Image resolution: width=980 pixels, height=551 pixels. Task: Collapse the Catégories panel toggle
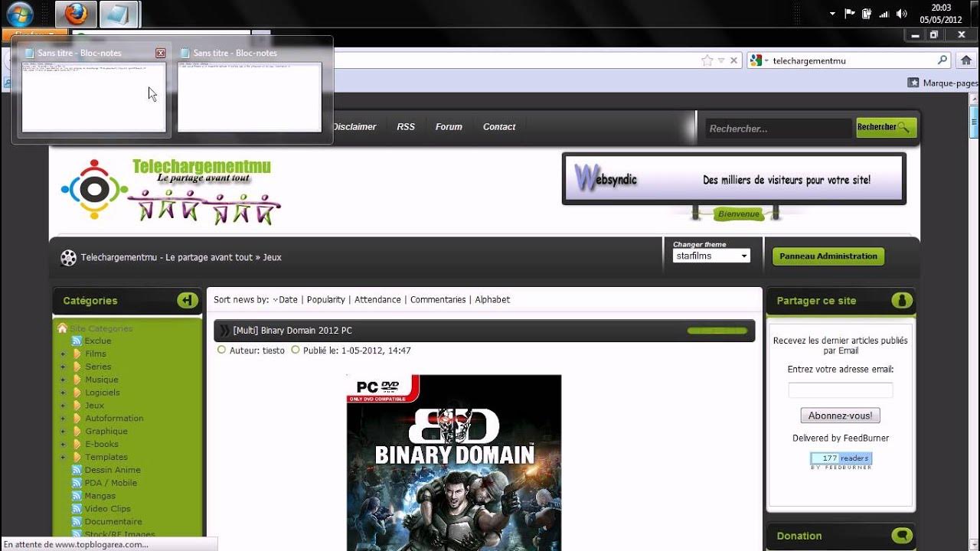(188, 301)
